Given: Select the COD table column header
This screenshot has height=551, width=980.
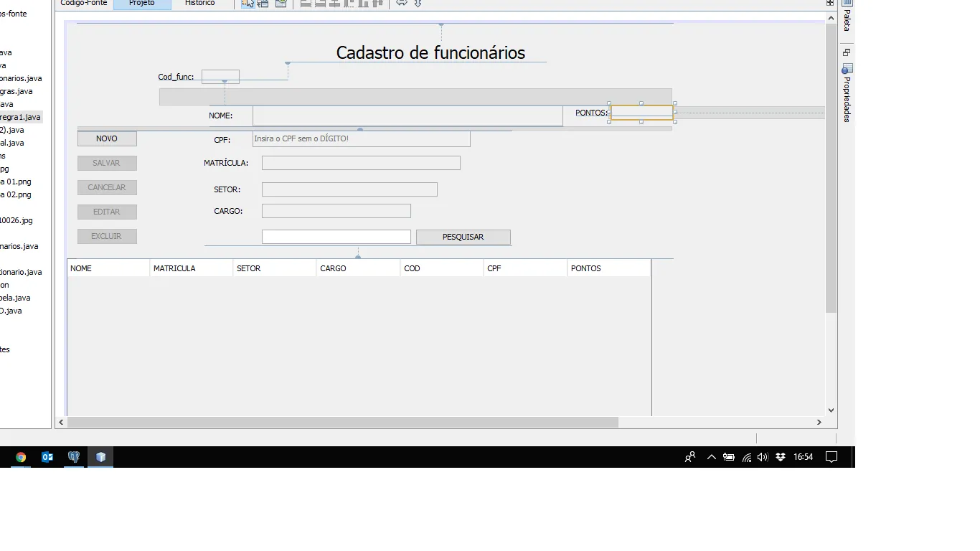Looking at the screenshot, I should 442,268.
